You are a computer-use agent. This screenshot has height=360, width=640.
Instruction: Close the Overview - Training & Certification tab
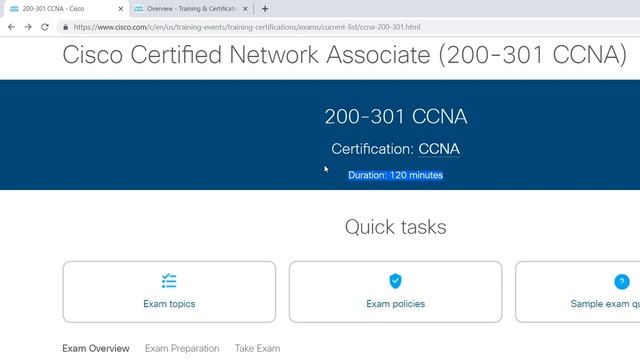click(x=245, y=9)
